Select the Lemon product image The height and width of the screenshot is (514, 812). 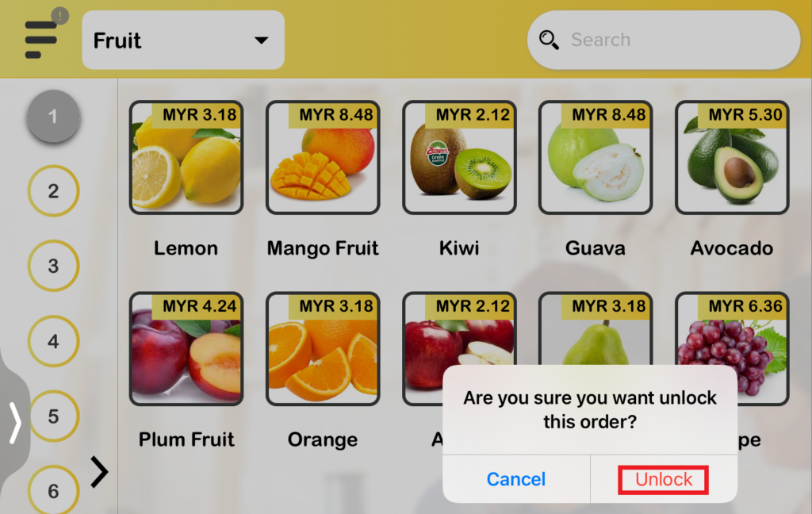coord(186,158)
